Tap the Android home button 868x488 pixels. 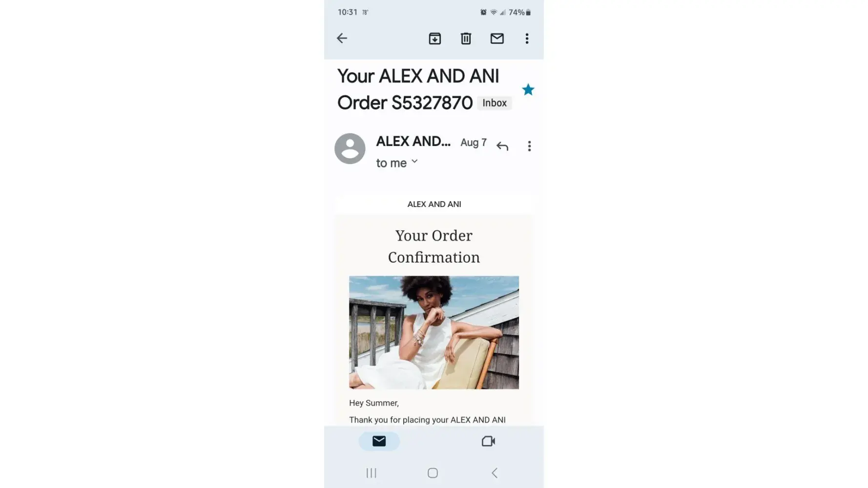433,473
